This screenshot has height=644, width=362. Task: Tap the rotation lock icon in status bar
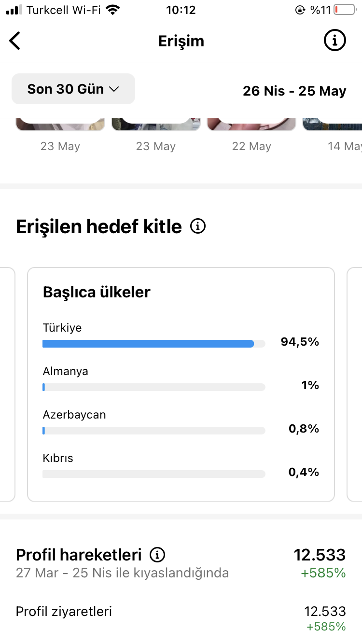click(x=300, y=10)
